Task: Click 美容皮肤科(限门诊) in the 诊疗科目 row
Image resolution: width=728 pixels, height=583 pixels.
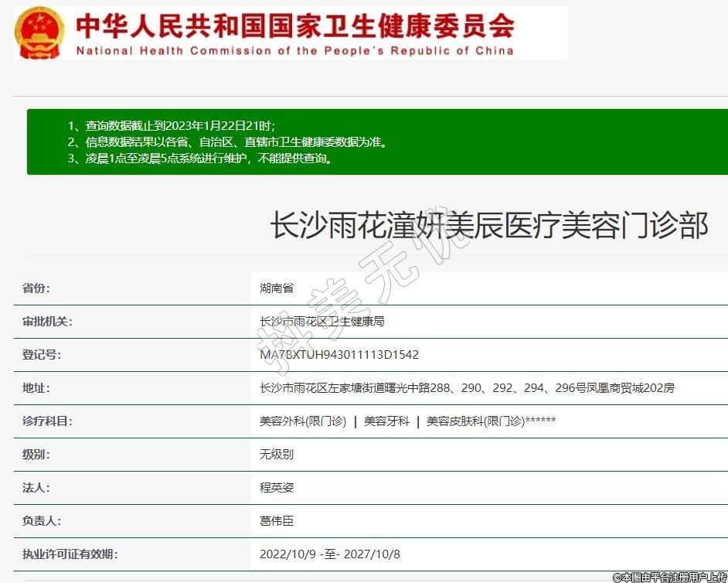Action: (475, 421)
